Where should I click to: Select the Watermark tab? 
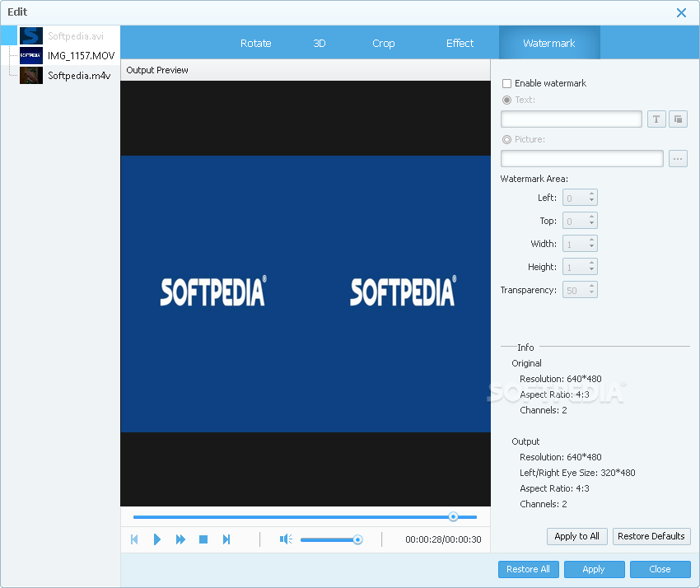pos(549,43)
